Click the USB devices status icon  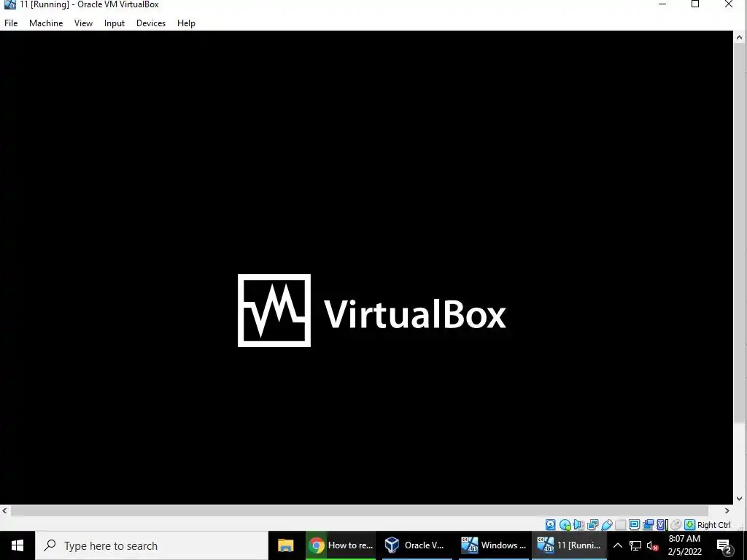coord(606,525)
